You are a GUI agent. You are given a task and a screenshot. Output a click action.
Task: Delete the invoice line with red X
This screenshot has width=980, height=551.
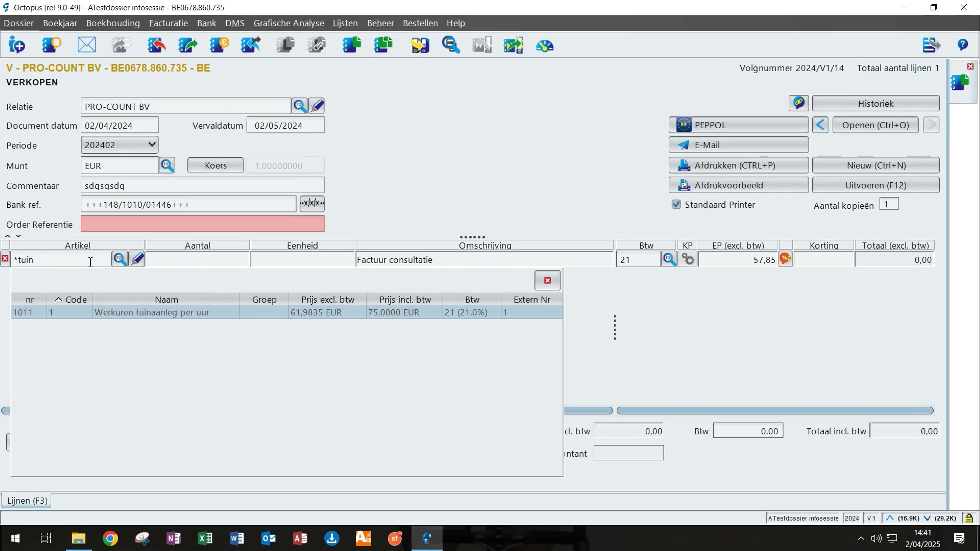(x=5, y=259)
